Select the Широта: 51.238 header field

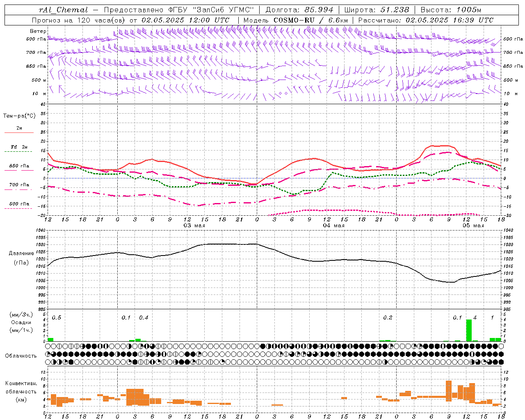[377, 10]
